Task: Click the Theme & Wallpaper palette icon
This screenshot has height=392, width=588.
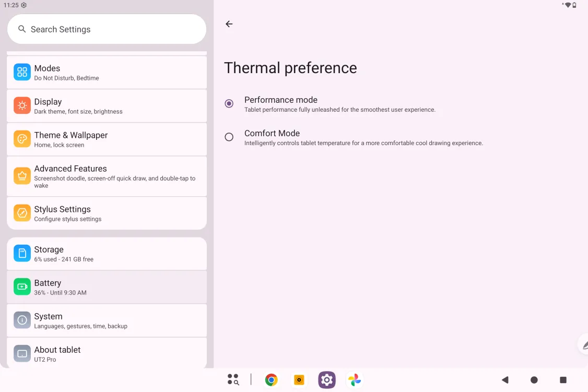Action: 22,139
